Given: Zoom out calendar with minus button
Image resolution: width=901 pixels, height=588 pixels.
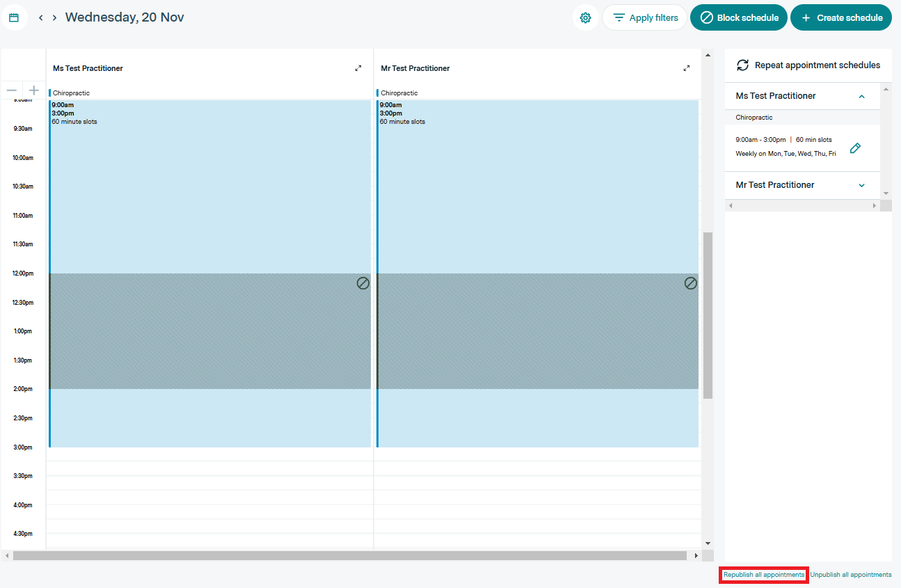Looking at the screenshot, I should coord(12,90).
